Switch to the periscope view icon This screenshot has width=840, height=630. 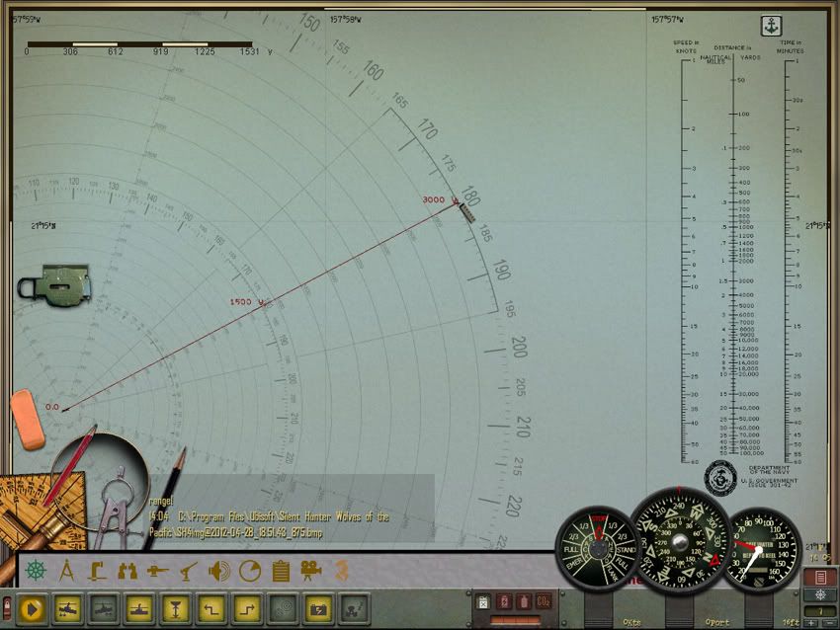click(97, 571)
